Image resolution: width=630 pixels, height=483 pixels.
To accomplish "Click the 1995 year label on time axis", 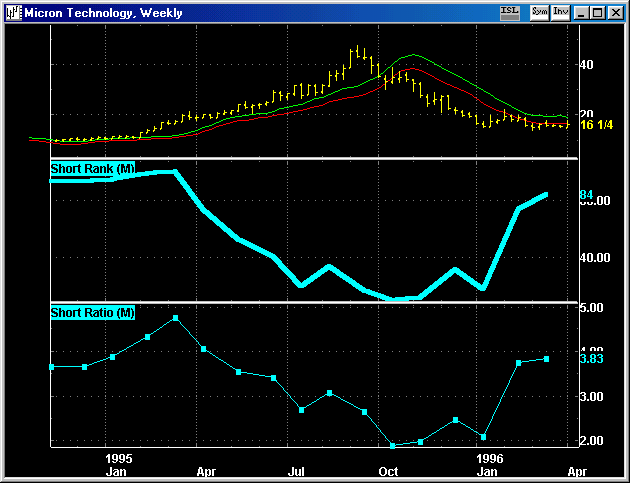I will [x=119, y=458].
